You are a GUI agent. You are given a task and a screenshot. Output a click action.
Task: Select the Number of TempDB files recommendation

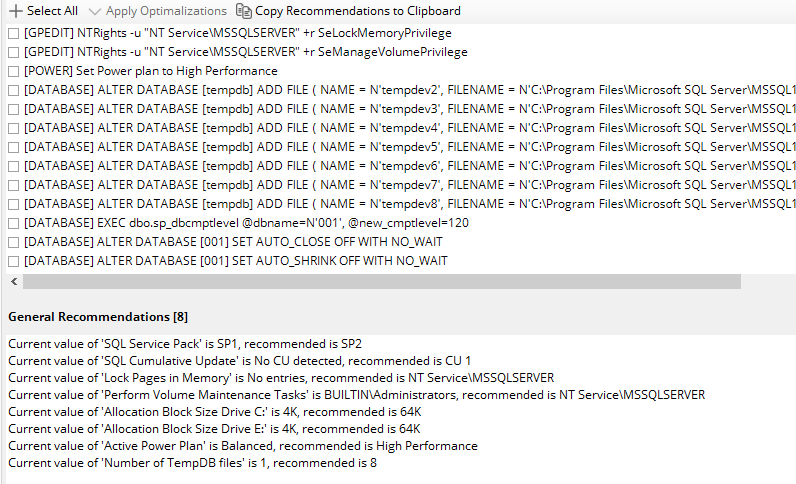click(x=192, y=463)
